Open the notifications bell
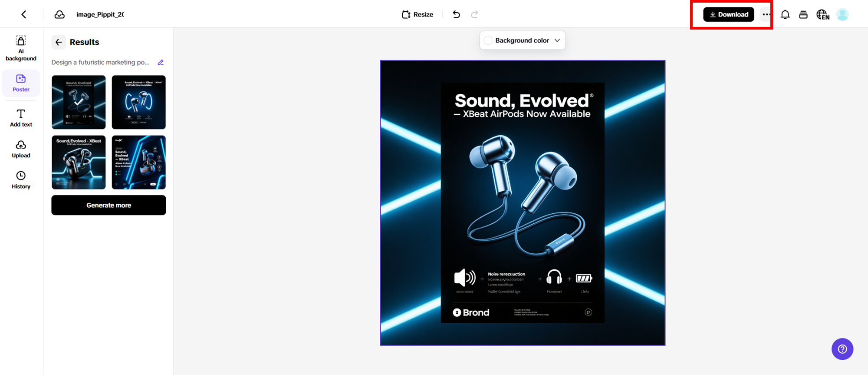868x375 pixels. point(785,14)
